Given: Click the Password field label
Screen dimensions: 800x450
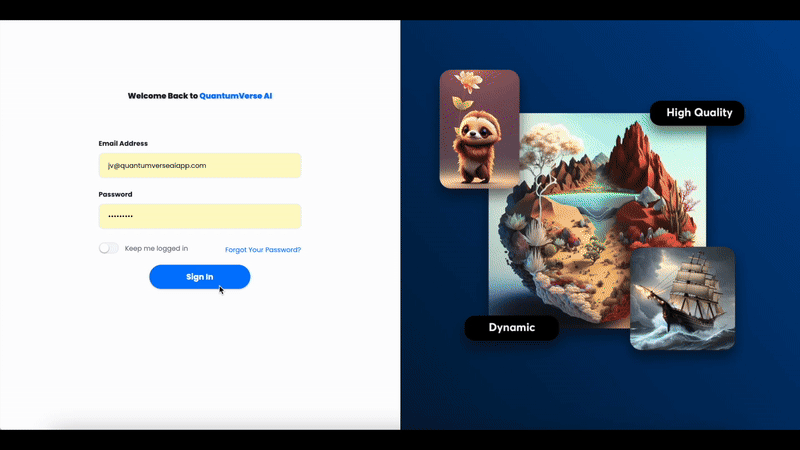Looking at the screenshot, I should click(115, 194).
